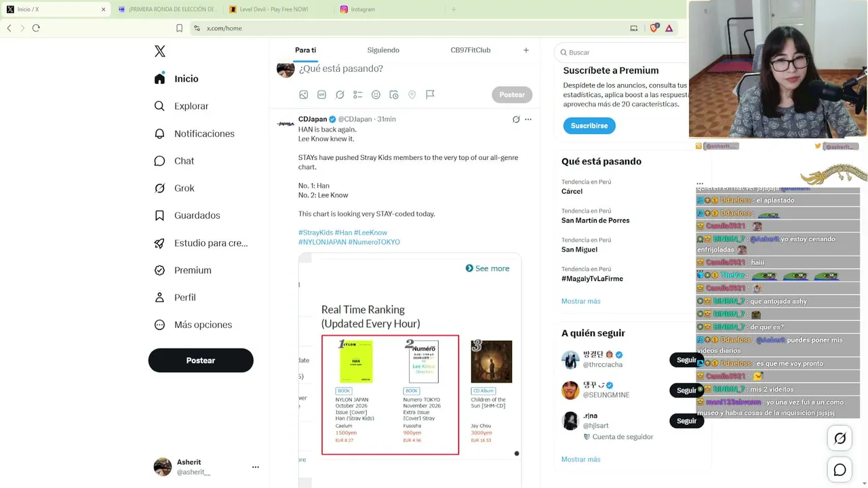Screen dimensions: 868x488
Task: Add a new timeline tab with plus
Action: (526, 50)
